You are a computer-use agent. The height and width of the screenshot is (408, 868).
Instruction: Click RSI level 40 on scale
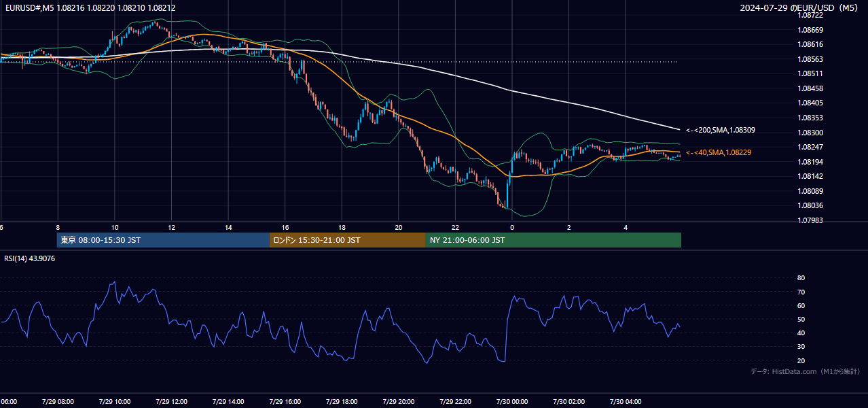click(801, 333)
